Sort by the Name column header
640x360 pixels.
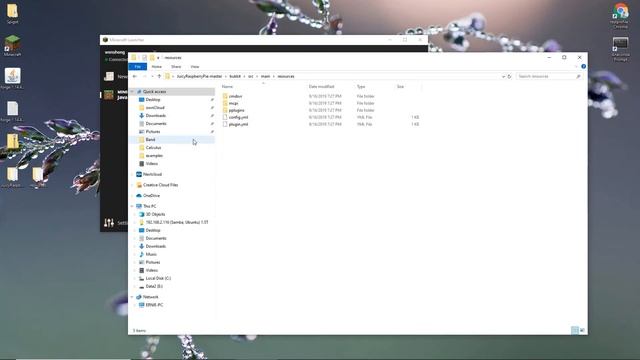tap(227, 87)
